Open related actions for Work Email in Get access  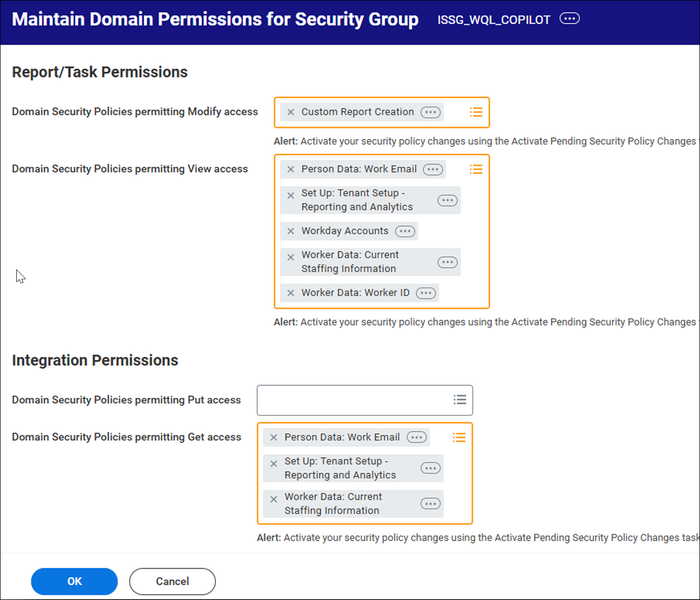click(417, 437)
